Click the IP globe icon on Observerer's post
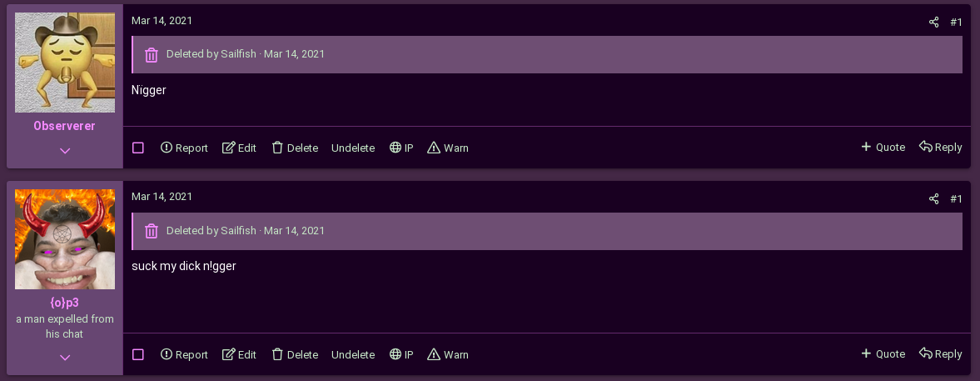The height and width of the screenshot is (381, 980). tap(395, 148)
